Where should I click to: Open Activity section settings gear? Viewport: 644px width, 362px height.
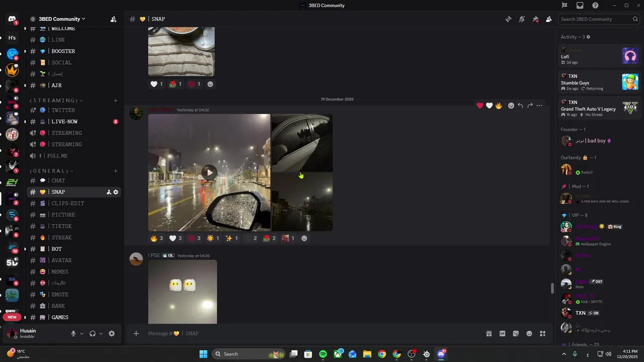pos(588,37)
